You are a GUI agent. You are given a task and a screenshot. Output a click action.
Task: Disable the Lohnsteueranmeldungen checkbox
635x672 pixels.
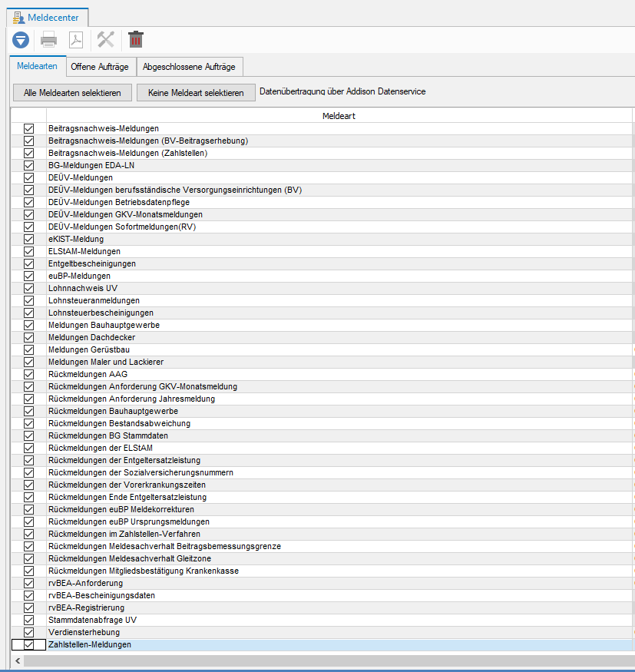29,300
